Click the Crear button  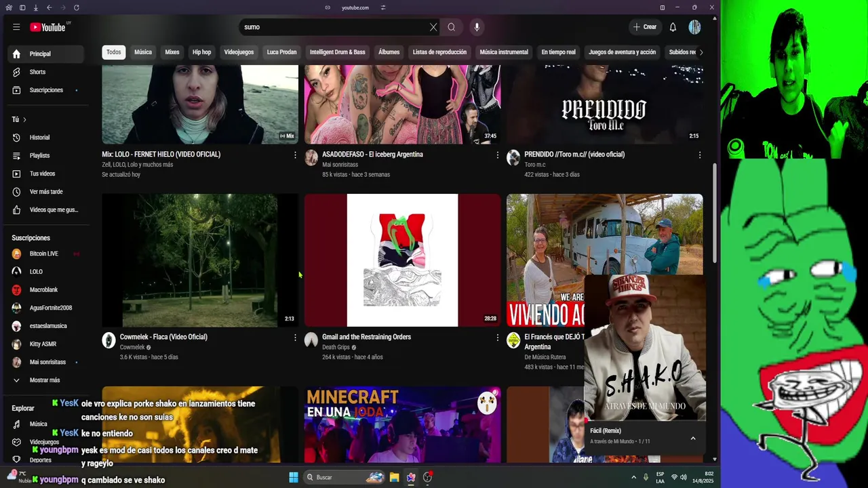click(644, 27)
